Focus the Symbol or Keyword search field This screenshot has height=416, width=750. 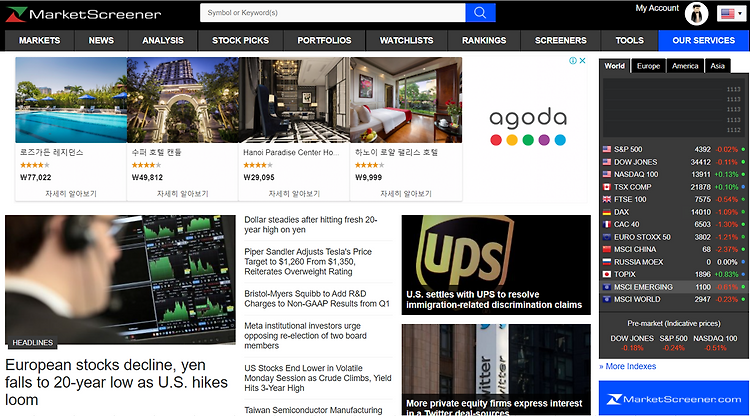[x=333, y=13]
